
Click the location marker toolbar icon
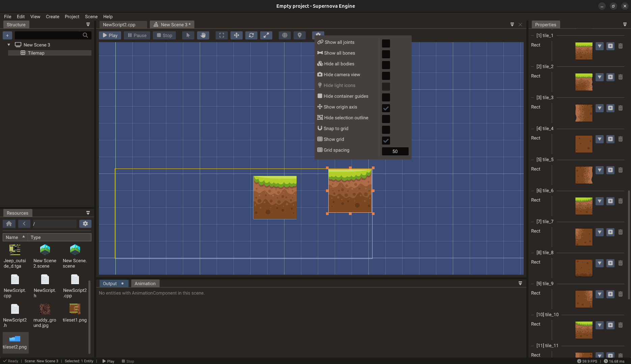click(299, 35)
